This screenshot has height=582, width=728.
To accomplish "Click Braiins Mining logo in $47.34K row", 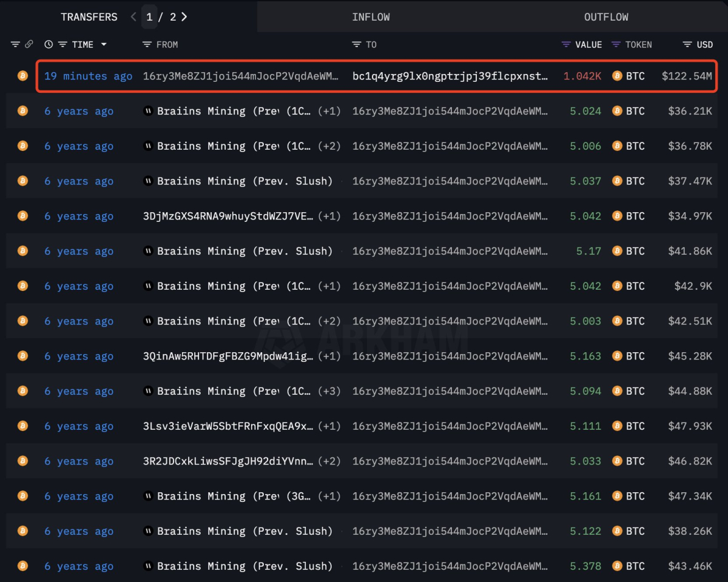I will (x=148, y=497).
